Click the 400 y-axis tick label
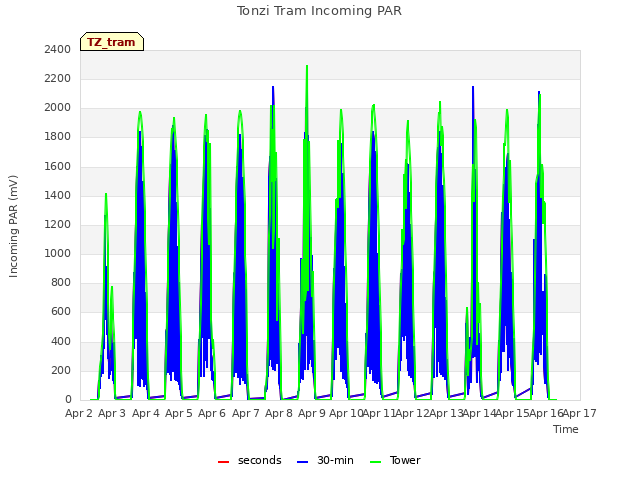The image size is (640, 480). point(61,341)
